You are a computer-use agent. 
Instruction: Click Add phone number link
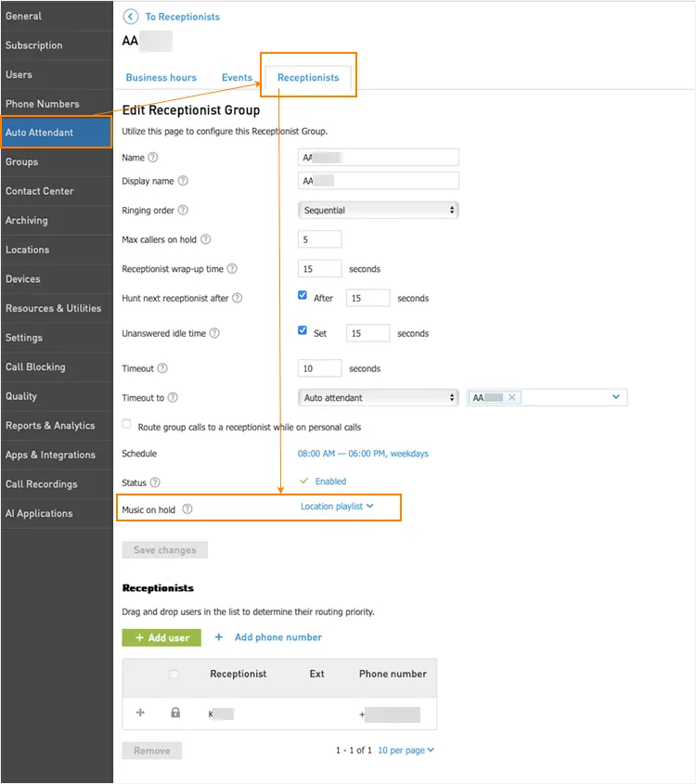coord(278,637)
